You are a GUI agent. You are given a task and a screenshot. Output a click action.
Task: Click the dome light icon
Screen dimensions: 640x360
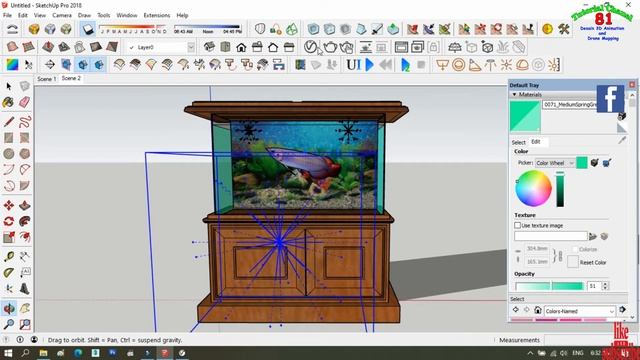pyautogui.click(x=522, y=64)
